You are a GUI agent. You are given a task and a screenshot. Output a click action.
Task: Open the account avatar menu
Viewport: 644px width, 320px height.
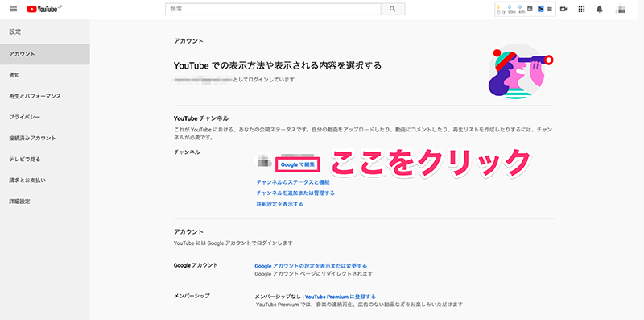(621, 9)
